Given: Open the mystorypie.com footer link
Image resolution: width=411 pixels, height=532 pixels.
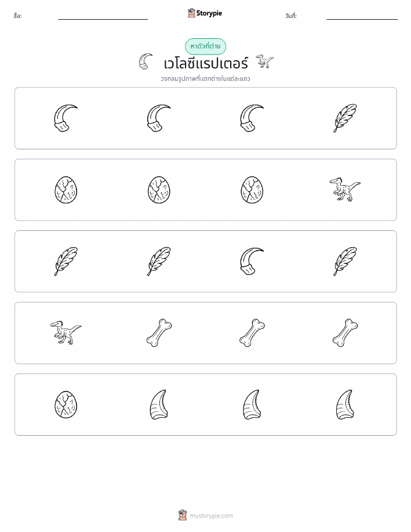Looking at the screenshot, I should [211, 516].
